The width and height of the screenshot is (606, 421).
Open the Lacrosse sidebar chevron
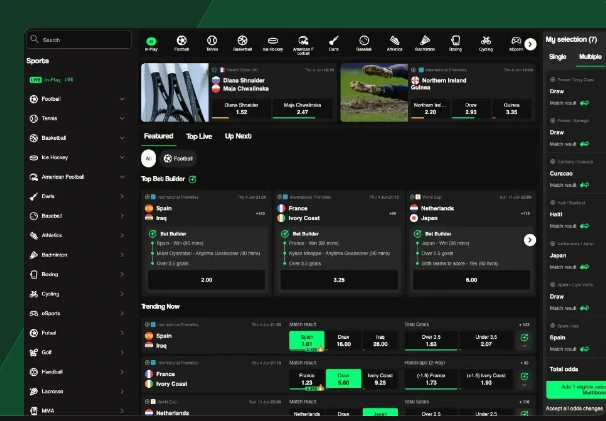click(122, 391)
